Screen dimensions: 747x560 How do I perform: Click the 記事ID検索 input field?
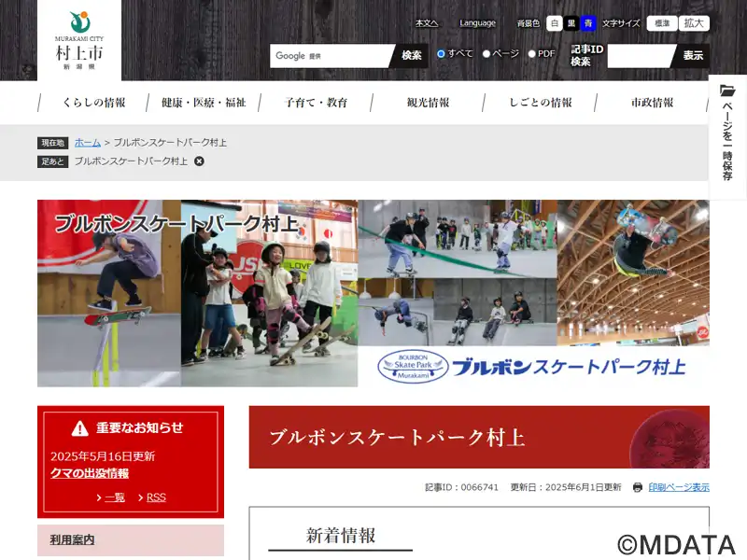tap(640, 56)
